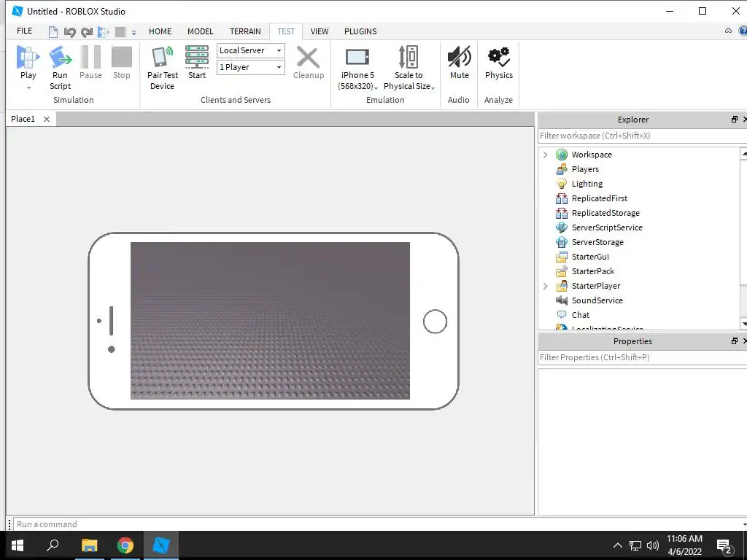Click the Redo quick-access icon
Screen dimensions: 747x560
coord(86,32)
